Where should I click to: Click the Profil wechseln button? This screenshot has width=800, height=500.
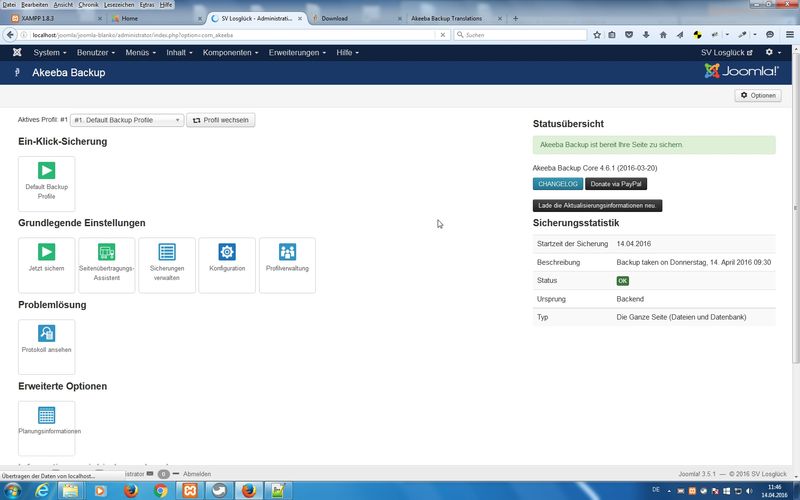220,120
